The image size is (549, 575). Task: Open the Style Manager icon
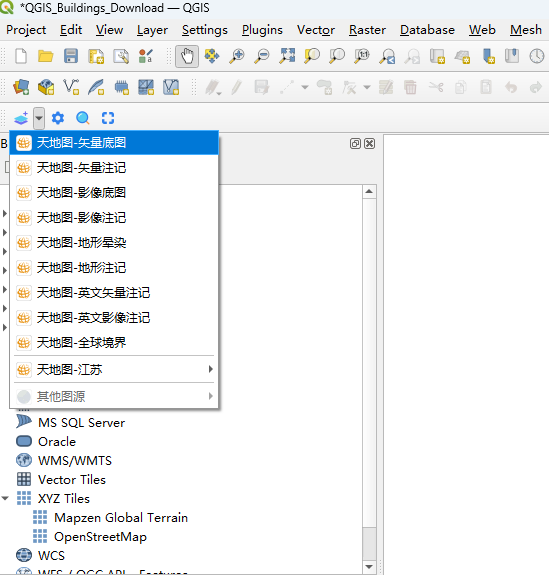(x=146, y=56)
